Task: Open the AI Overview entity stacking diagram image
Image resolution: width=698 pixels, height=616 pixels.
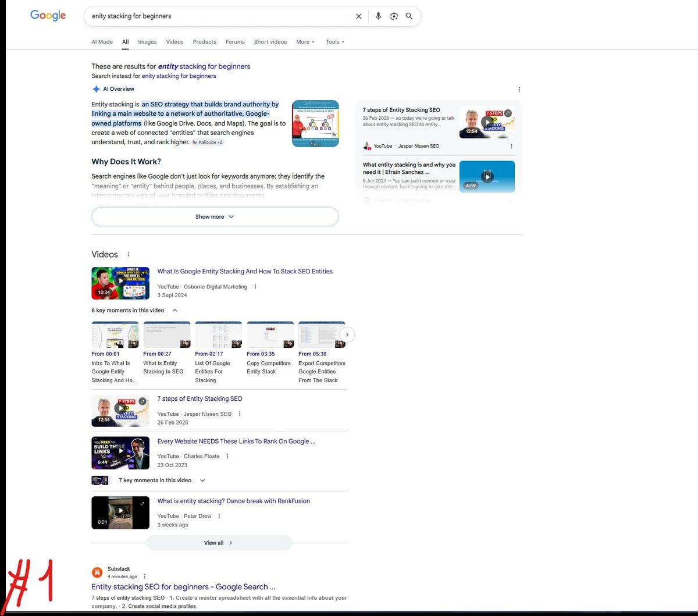Action: pyautogui.click(x=315, y=123)
